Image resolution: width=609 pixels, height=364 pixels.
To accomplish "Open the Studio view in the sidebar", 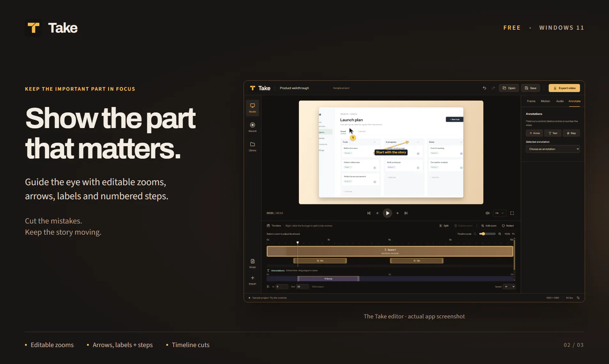I will tap(252, 108).
